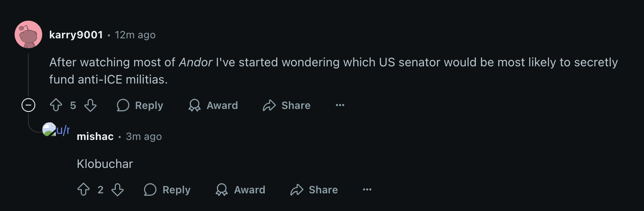This screenshot has height=211, width=644.
Task: Open mishac username profile link
Action: click(x=95, y=137)
